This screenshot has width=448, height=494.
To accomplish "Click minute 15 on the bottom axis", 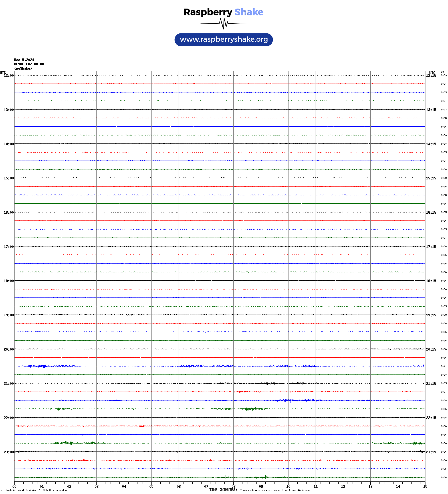I will click(425, 487).
